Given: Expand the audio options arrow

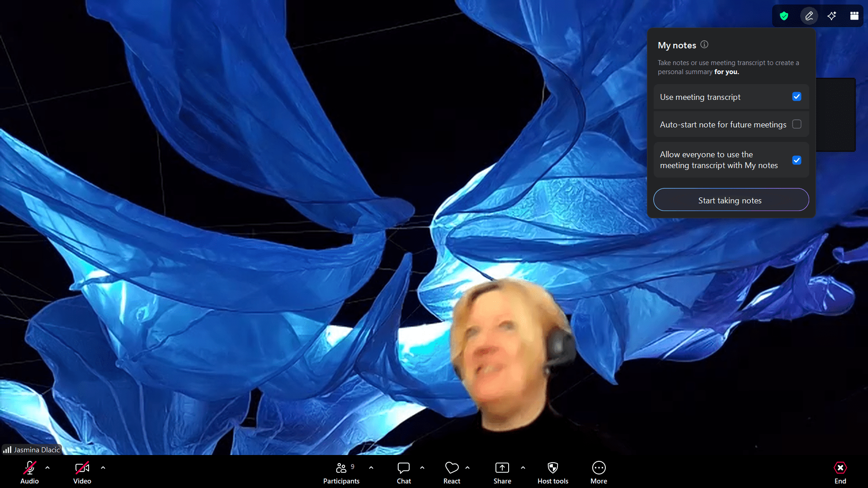Looking at the screenshot, I should coord(47,468).
